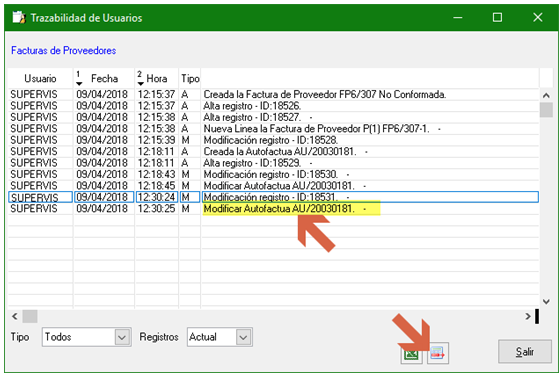Viewport: 559px width, 376px height.
Task: Select row 'Modificación registro - ID:18530.'
Action: coord(273,174)
